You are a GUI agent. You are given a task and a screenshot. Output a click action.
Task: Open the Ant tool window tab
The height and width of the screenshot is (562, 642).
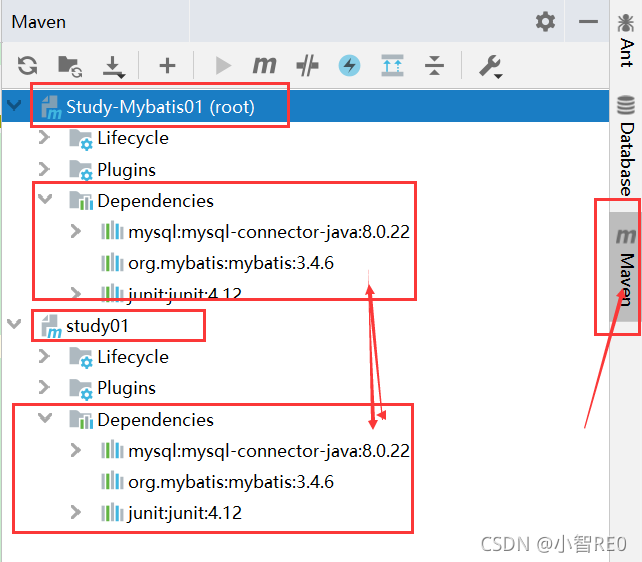tap(626, 40)
